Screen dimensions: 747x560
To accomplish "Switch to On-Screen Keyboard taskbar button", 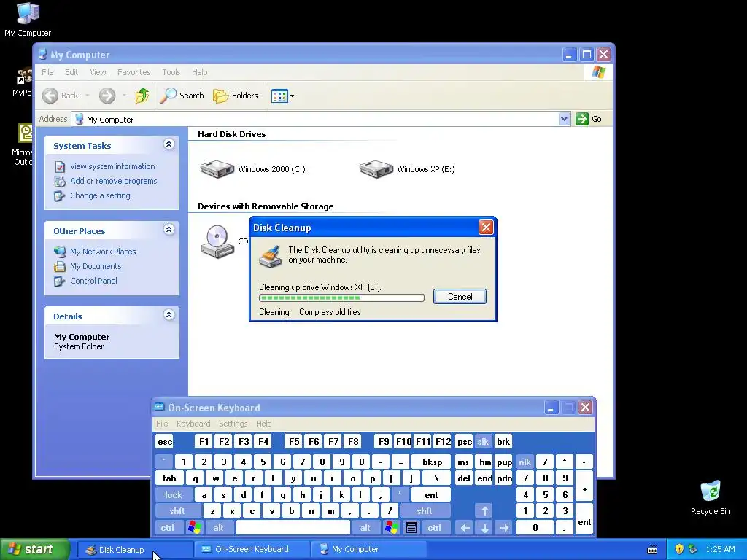I will [x=251, y=550].
